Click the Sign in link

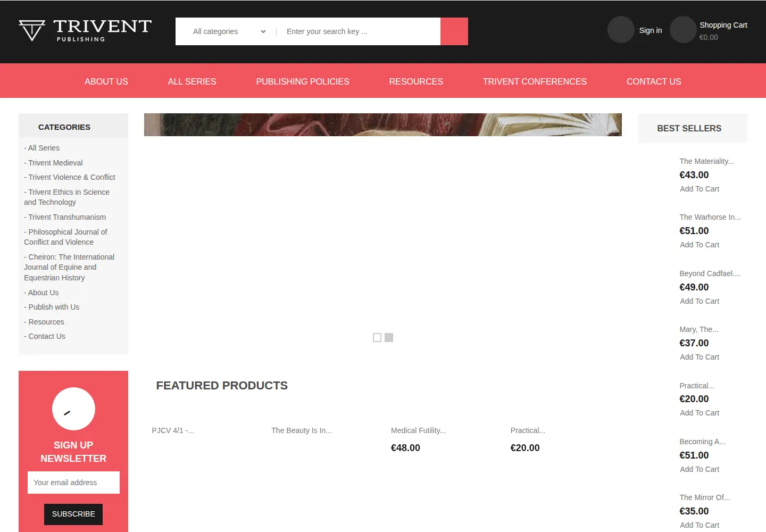pos(651,30)
